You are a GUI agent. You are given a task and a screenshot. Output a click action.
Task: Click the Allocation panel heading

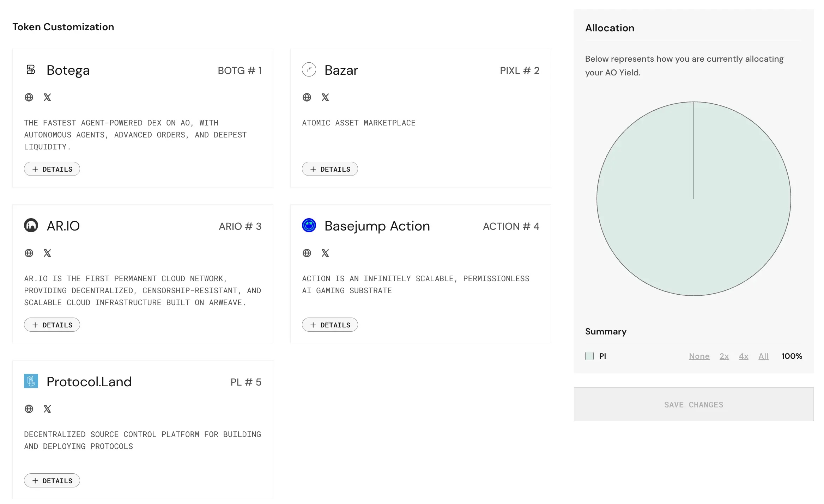click(610, 28)
